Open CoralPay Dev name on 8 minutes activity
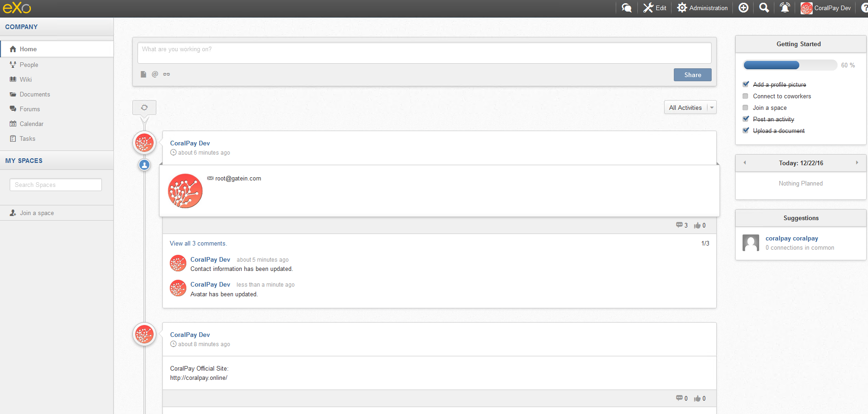 point(190,335)
